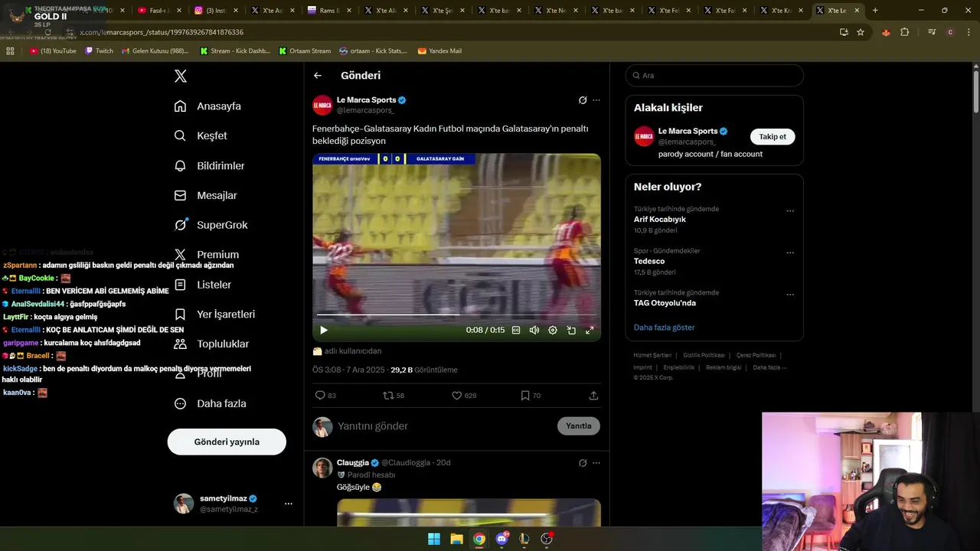Open Tedesco trending topic
Viewport: 980px width, 551px height.
649,262
